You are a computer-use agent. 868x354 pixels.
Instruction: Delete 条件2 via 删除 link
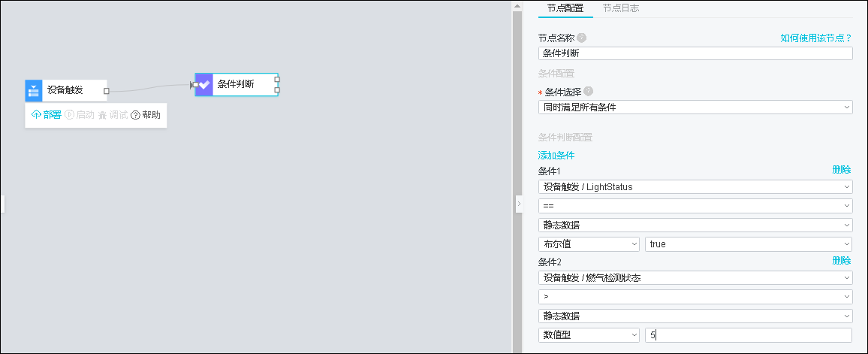click(842, 260)
